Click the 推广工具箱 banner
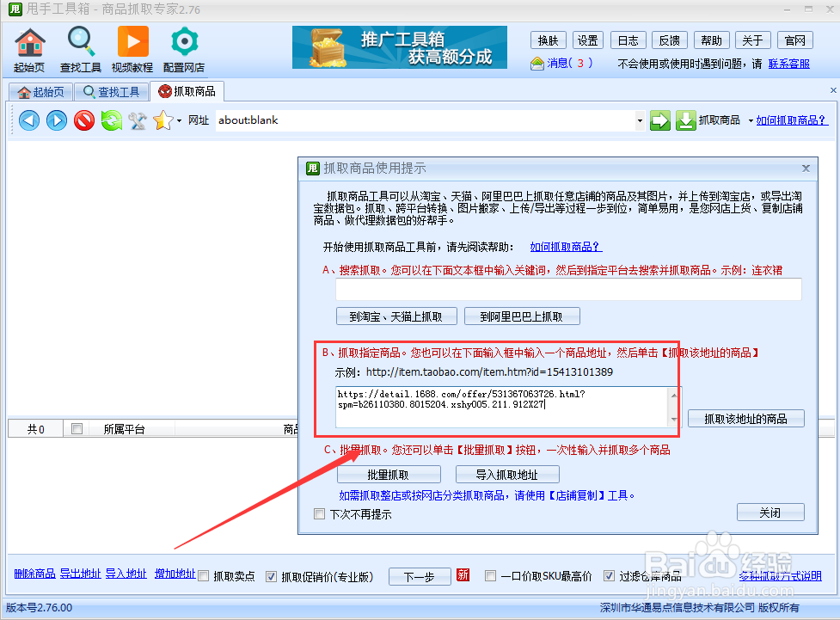 [400, 47]
